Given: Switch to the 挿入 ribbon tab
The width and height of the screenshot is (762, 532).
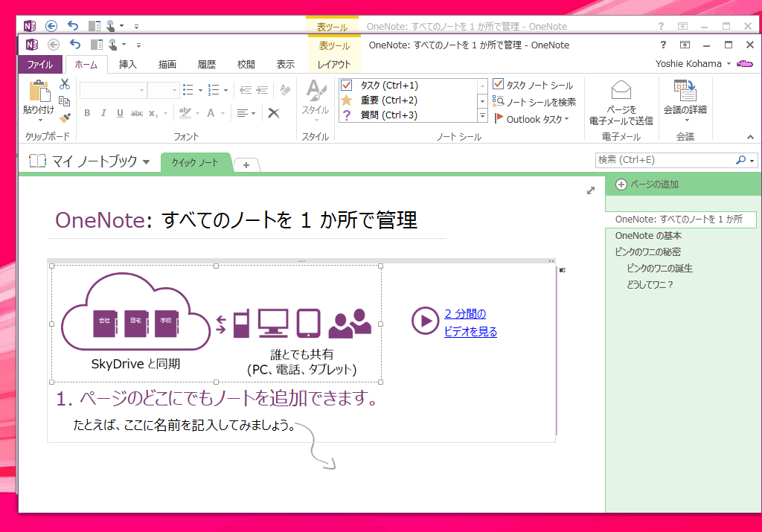Looking at the screenshot, I should (x=128, y=65).
